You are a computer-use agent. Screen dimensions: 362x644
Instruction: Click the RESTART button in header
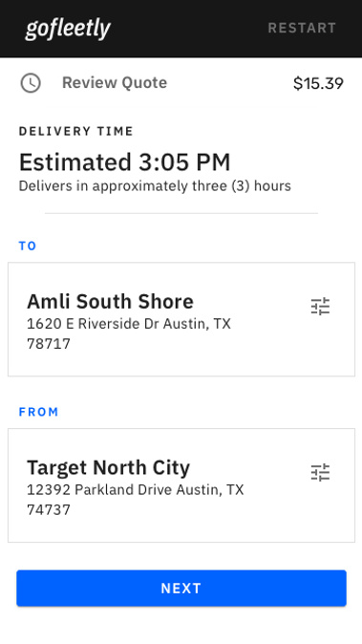[302, 28]
